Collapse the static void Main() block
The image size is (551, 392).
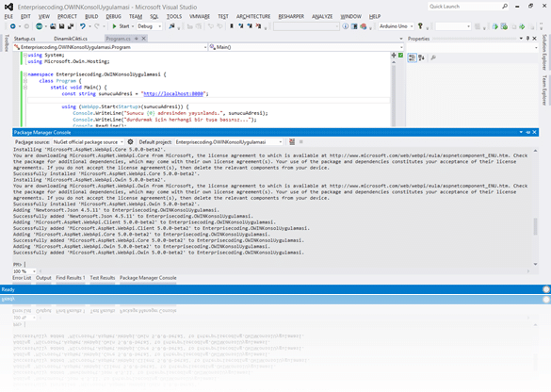tap(25, 88)
